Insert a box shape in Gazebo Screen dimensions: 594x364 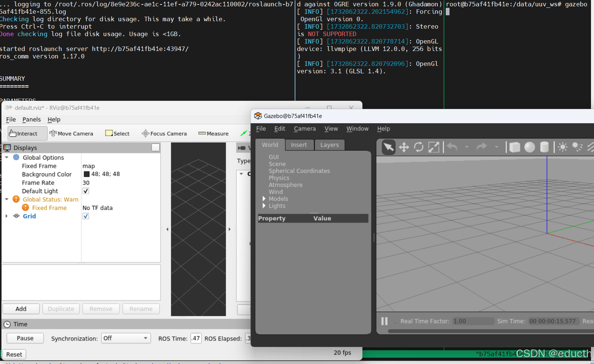tap(515, 147)
